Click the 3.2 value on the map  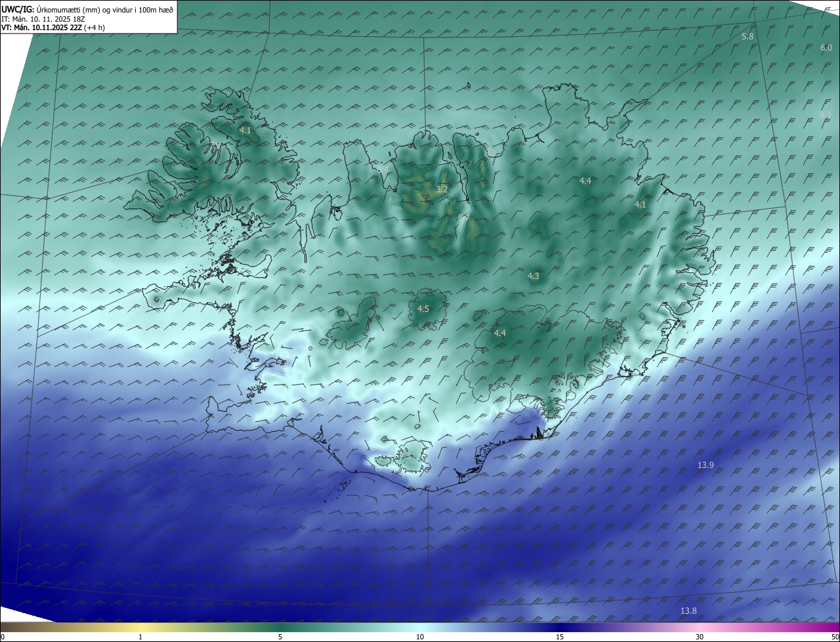[x=442, y=190]
